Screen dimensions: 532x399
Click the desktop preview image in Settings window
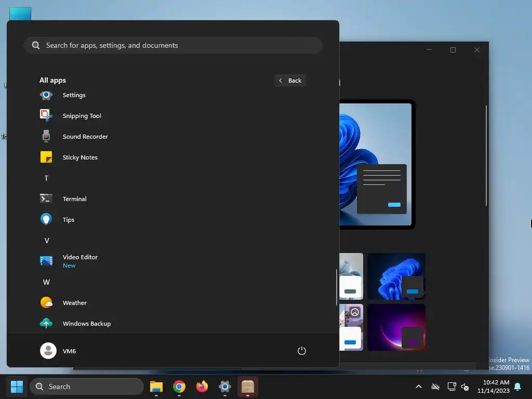(376, 164)
